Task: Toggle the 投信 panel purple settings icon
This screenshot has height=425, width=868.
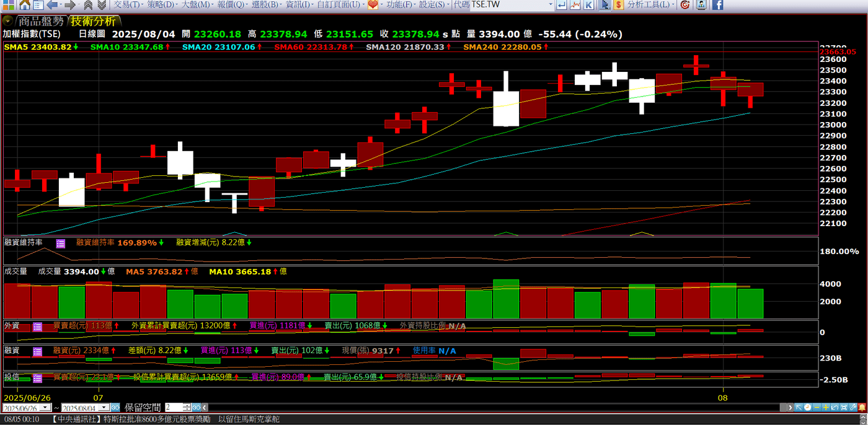Action: [x=37, y=377]
